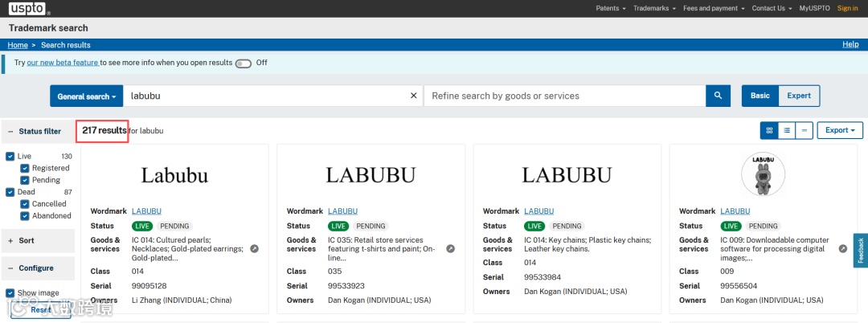This screenshot has width=868, height=323.
Task: Open the Trademarks menu
Action: tap(654, 8)
